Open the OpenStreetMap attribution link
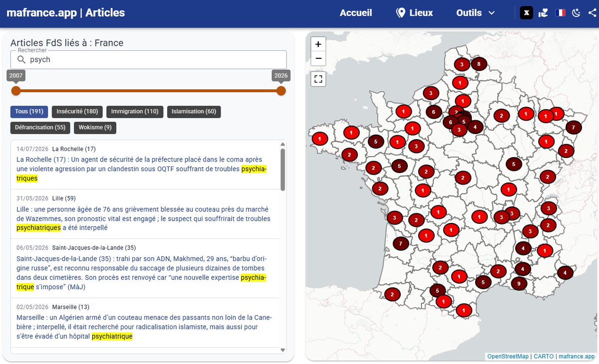This screenshot has height=364, width=599. [508, 357]
